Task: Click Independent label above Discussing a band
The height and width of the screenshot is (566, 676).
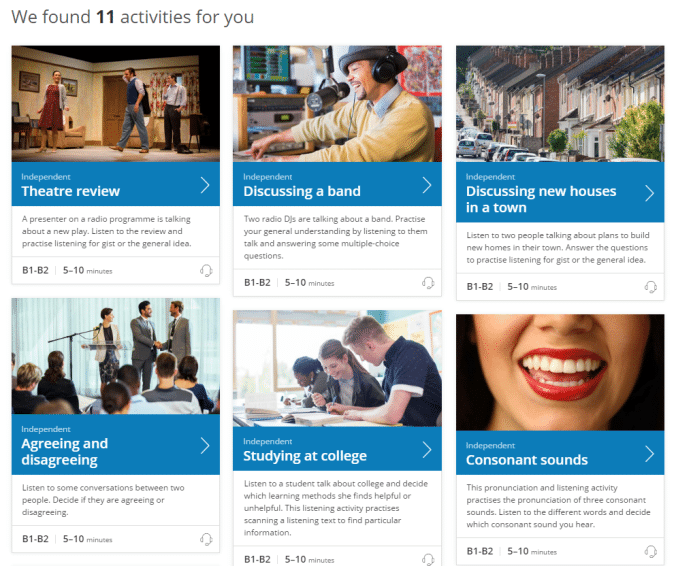Action: coord(268,177)
